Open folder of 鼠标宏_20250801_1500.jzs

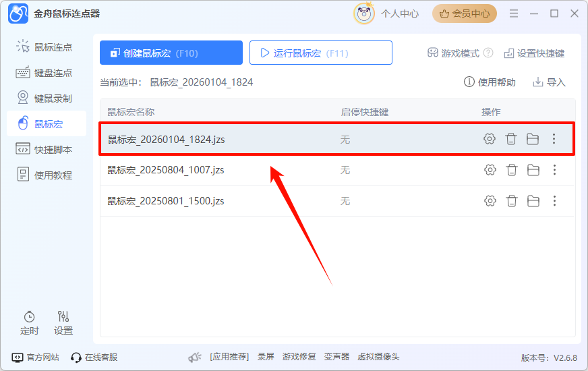pos(533,201)
